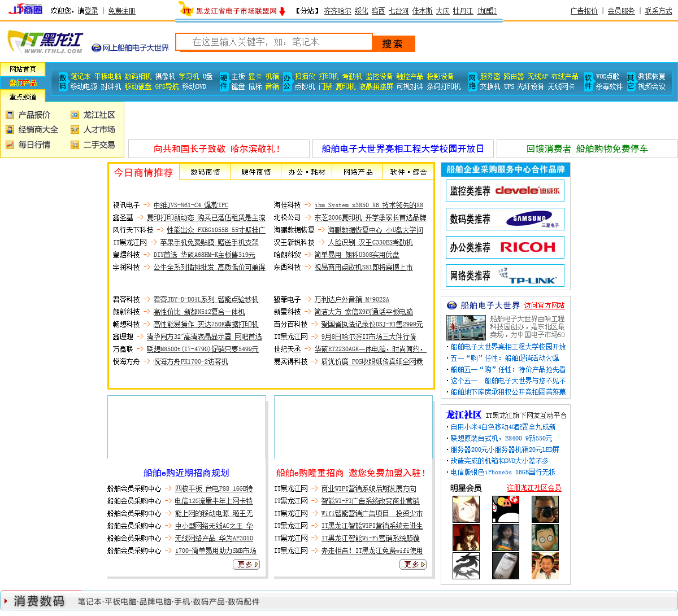Open the devele 监控类推荐 banner

505,191
